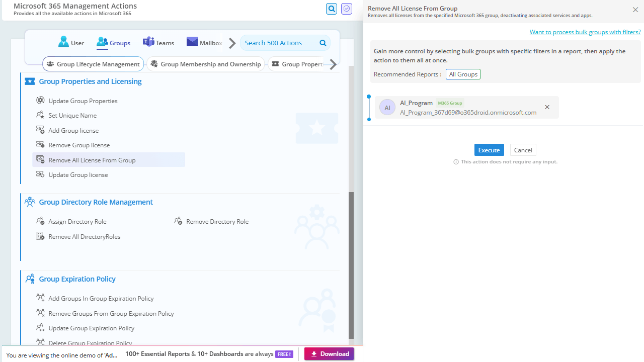Open the All Groups recommended report

pyautogui.click(x=463, y=74)
